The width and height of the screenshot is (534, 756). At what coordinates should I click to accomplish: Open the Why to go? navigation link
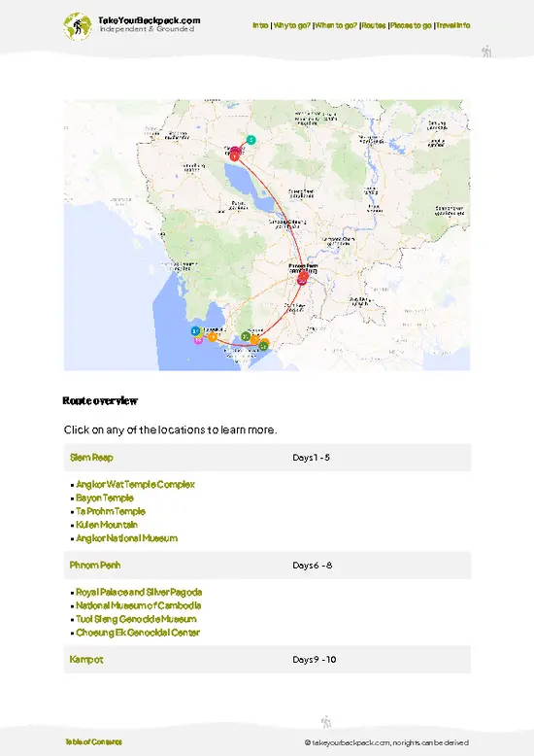click(292, 25)
